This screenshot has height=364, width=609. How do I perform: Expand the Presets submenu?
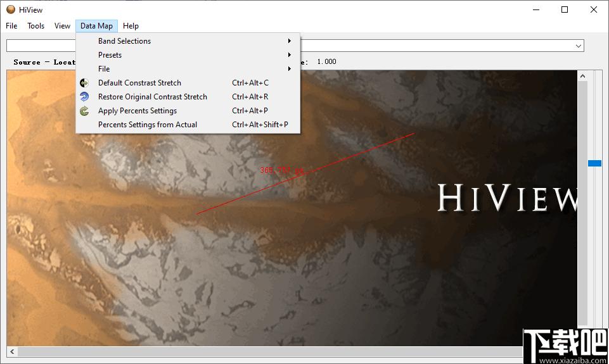[x=188, y=54]
